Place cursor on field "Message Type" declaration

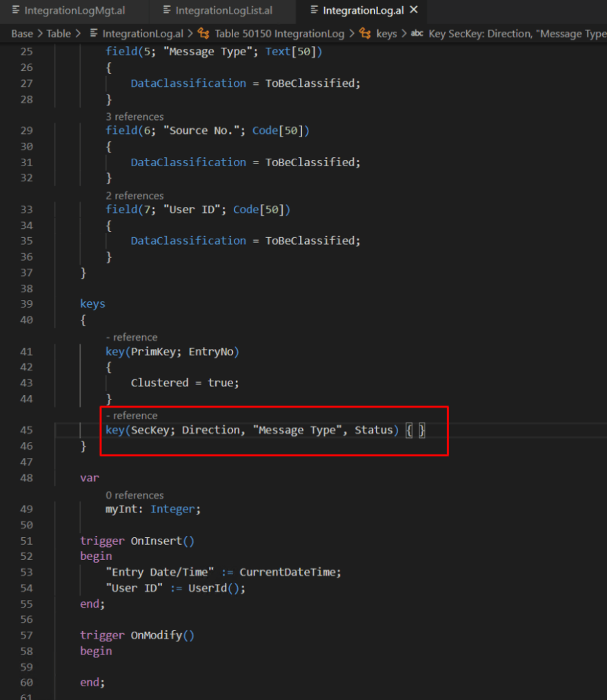point(214,52)
